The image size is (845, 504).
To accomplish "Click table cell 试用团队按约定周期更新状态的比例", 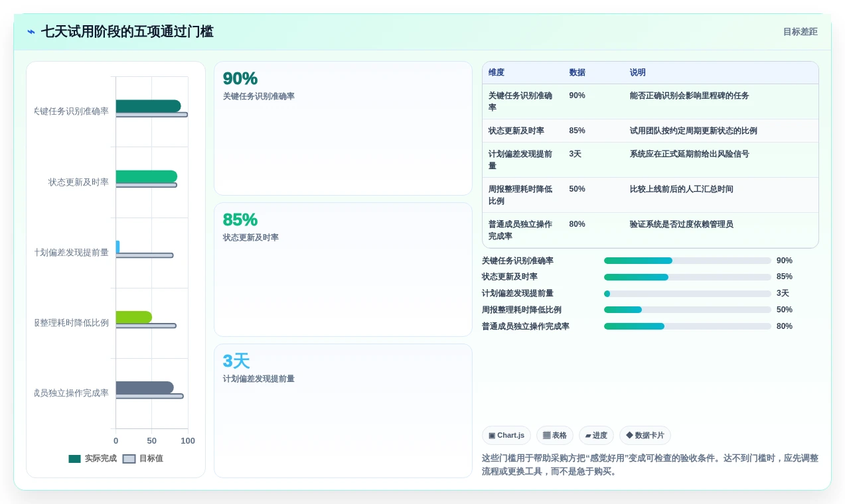I will (x=693, y=131).
